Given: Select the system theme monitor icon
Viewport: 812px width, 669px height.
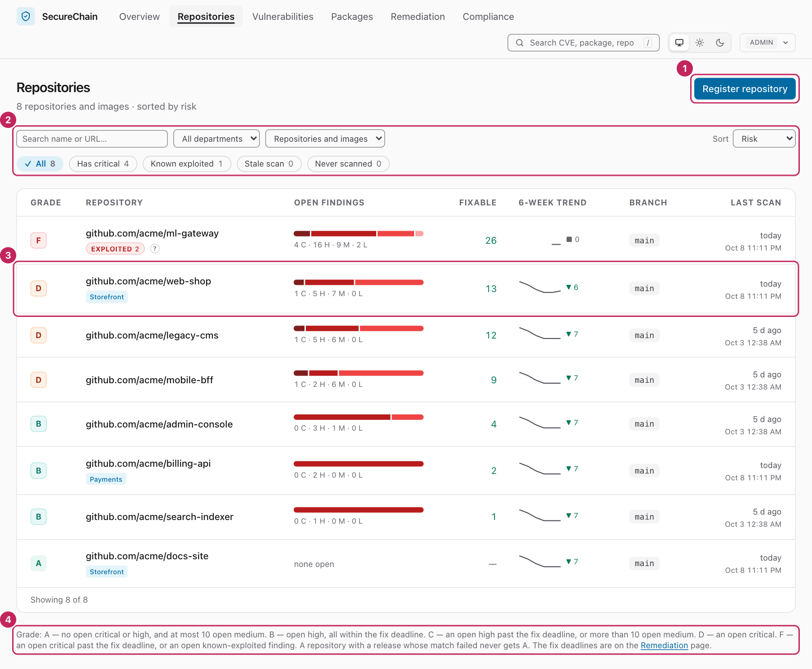Looking at the screenshot, I should pyautogui.click(x=679, y=42).
